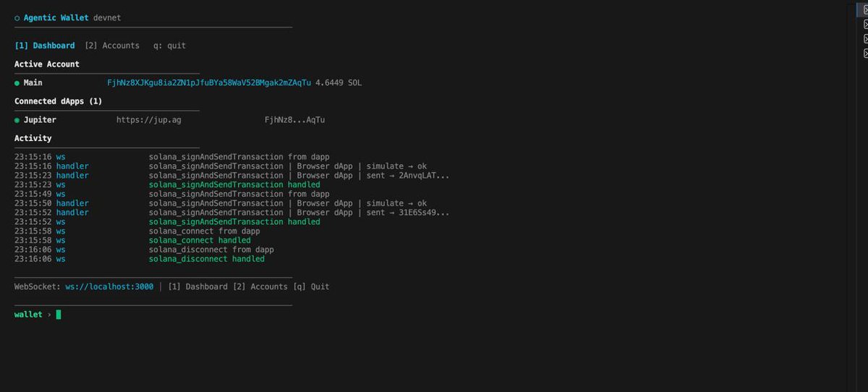Click the green 'solana_disconnect handled' log line
Screen dimensions: 868x392
tap(207, 259)
